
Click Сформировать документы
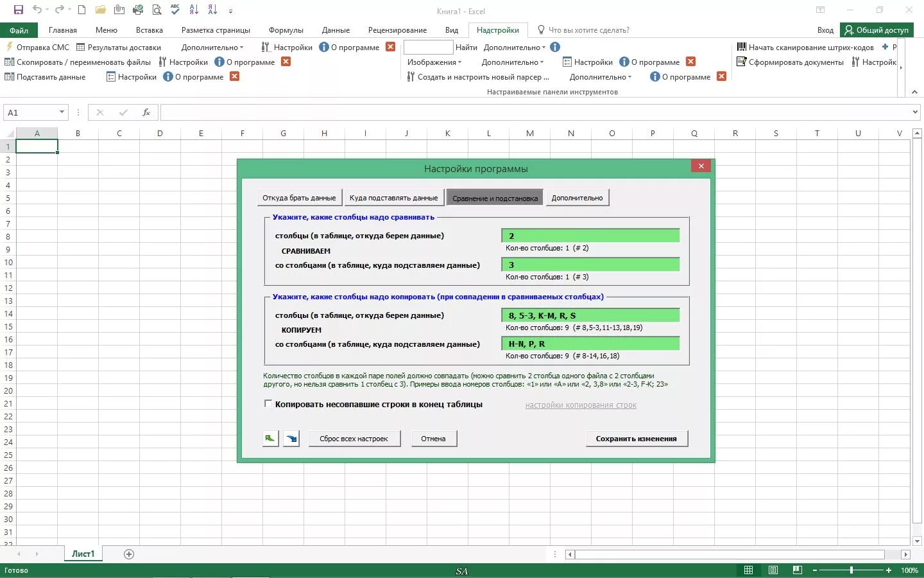[790, 62]
